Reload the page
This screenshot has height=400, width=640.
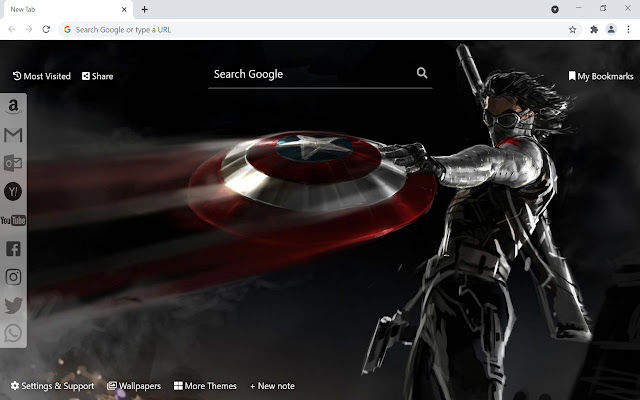pos(46,29)
